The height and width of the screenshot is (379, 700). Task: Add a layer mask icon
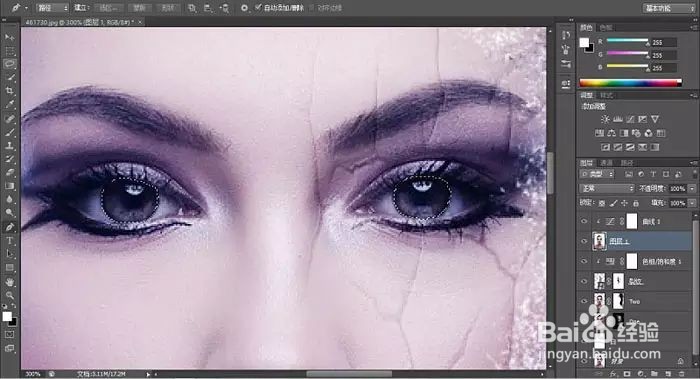(627, 374)
